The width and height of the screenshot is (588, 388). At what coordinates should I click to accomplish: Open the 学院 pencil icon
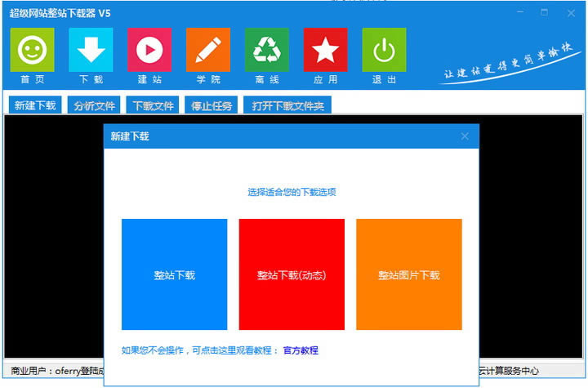[x=208, y=50]
